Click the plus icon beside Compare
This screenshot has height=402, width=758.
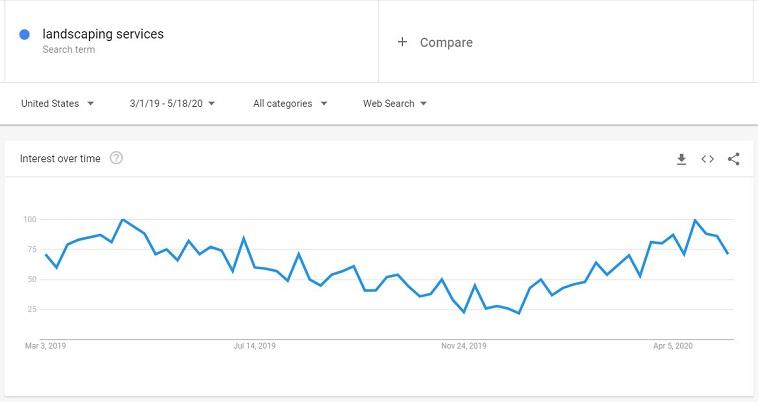[402, 42]
